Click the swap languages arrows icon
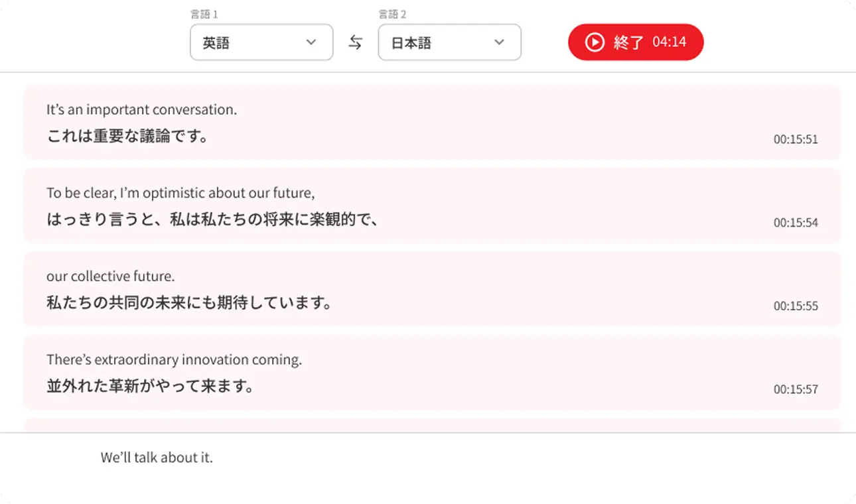856x504 pixels. [x=356, y=42]
